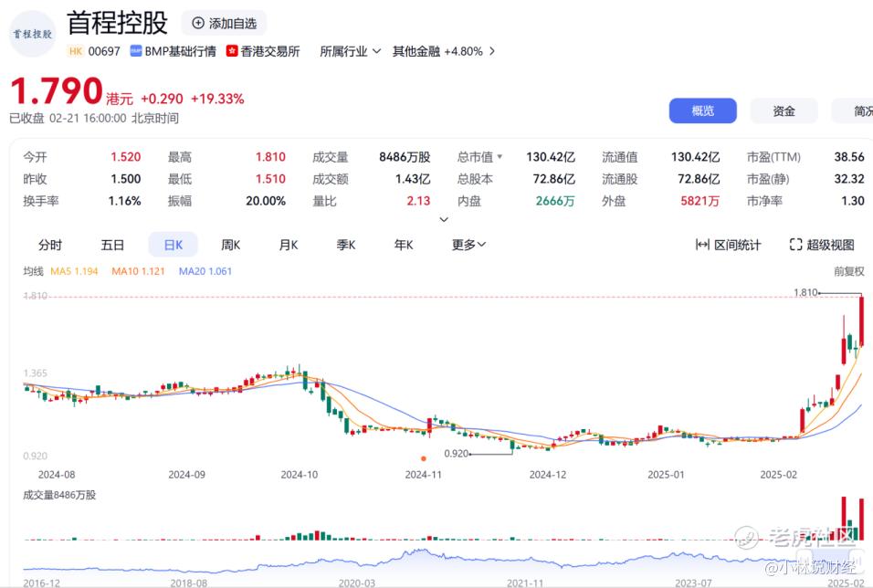This screenshot has height=588, width=873.
Task: Select the 分时 chart tab
Action: pos(50,245)
